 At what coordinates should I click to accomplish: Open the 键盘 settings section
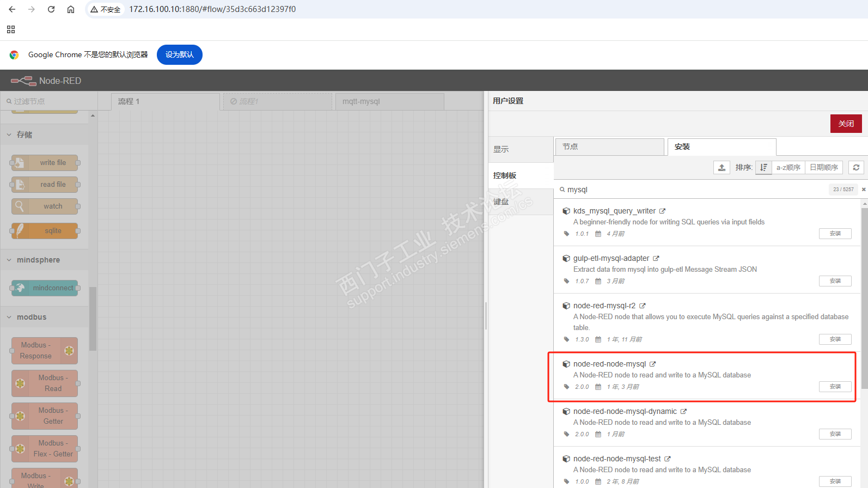click(521, 202)
